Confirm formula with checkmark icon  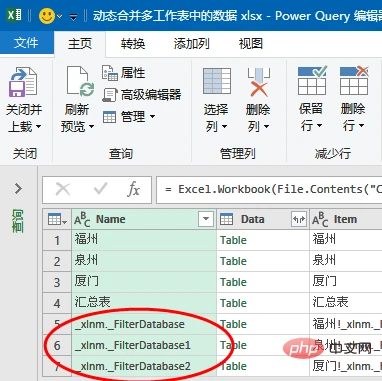100,189
